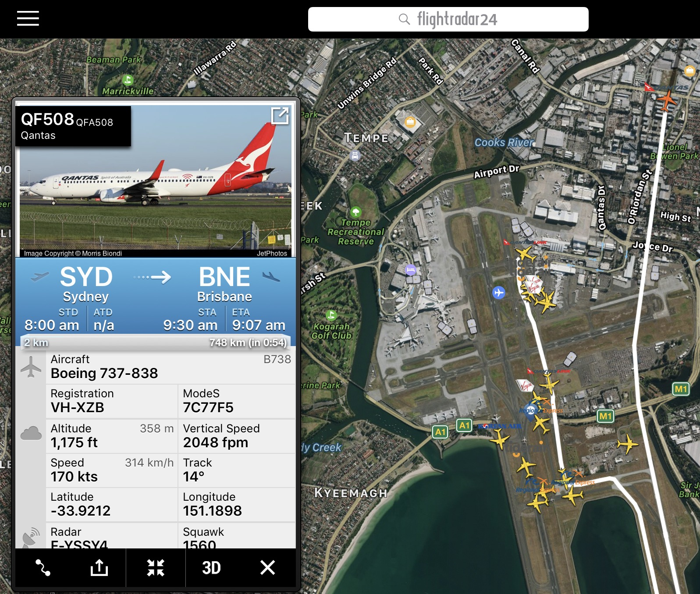Tap the SYD Sydney departure airport

86,284
